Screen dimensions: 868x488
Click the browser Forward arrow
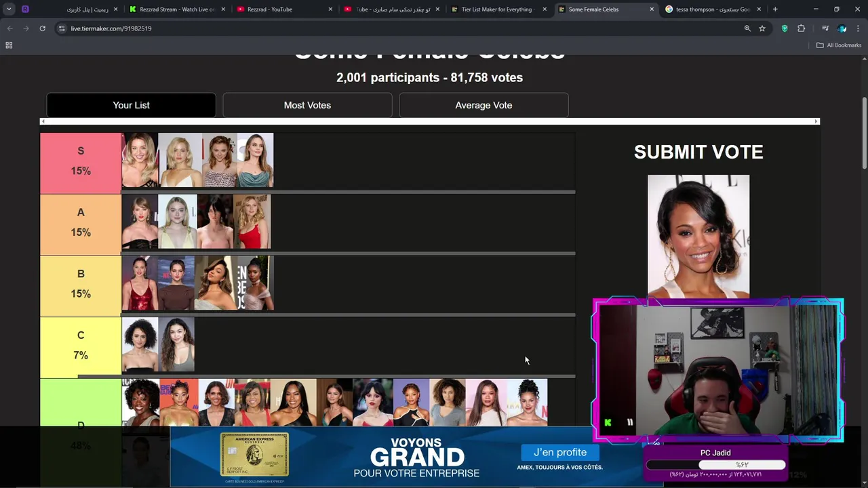pos(26,28)
